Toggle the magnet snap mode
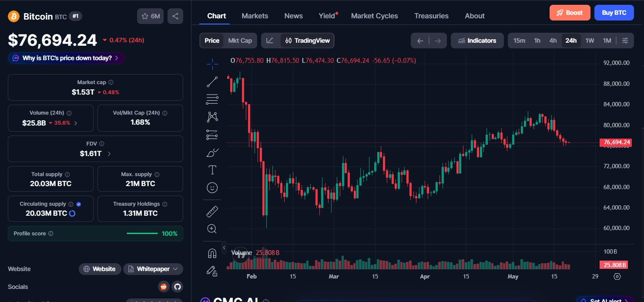The height and width of the screenshot is (302, 644). [x=212, y=253]
